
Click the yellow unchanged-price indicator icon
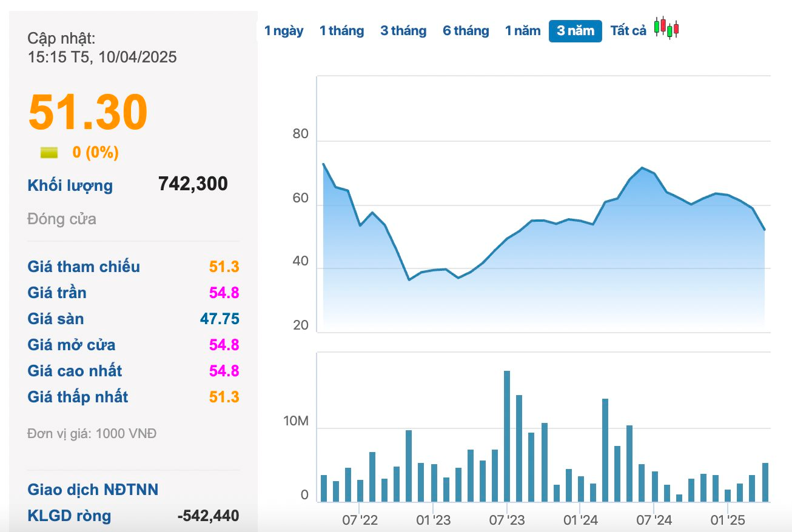[x=49, y=153]
